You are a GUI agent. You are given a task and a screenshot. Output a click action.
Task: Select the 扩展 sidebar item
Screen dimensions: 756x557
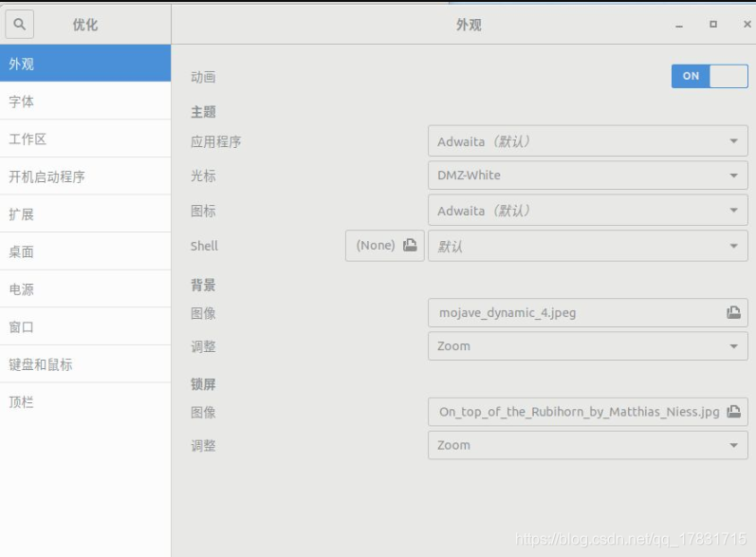(85, 214)
